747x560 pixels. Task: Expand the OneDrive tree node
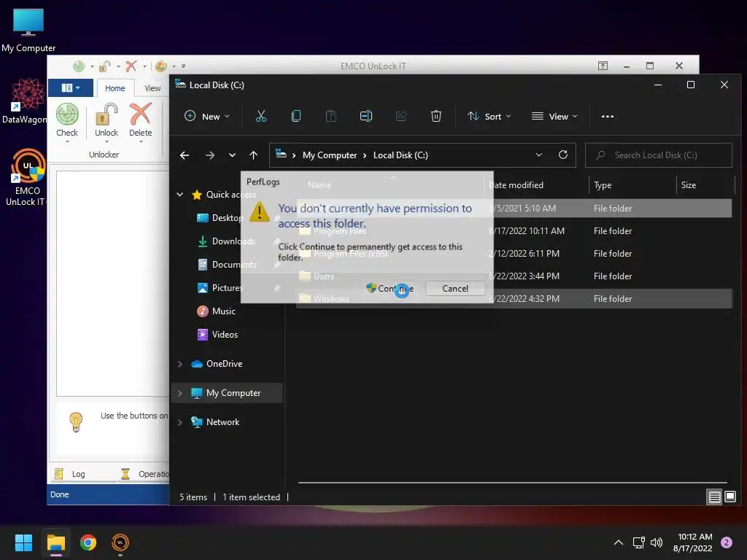(x=180, y=364)
